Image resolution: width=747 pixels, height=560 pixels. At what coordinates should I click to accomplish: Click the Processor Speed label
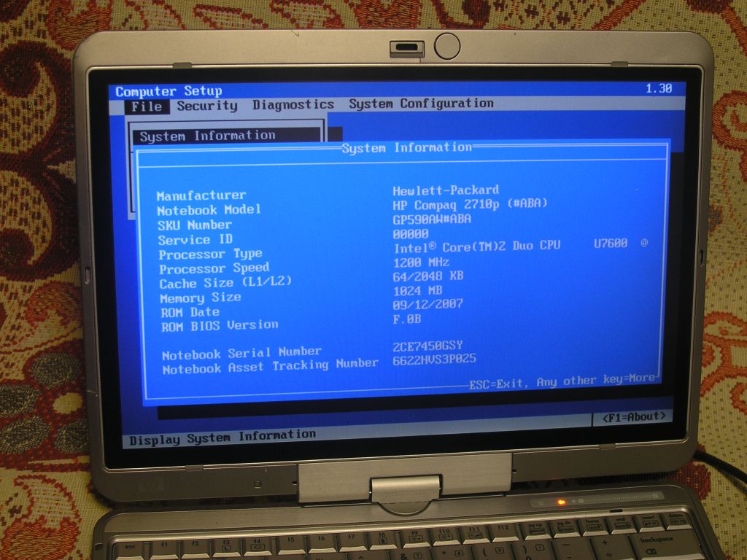tap(214, 268)
